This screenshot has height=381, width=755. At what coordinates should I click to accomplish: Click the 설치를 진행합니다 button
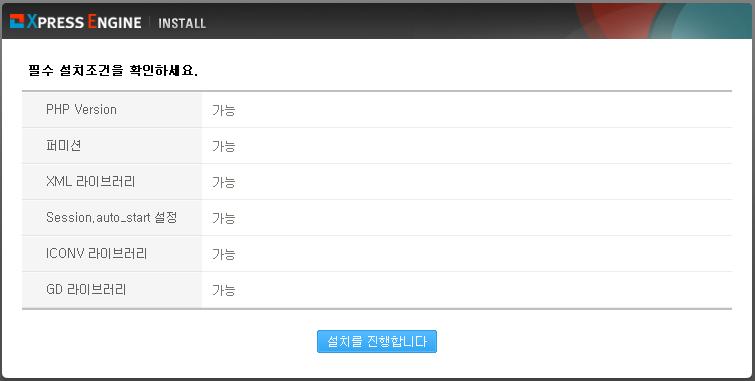377,342
